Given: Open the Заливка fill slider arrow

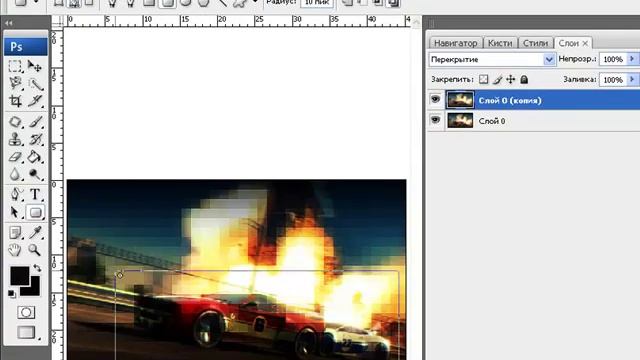Looking at the screenshot, I should click(x=632, y=79).
